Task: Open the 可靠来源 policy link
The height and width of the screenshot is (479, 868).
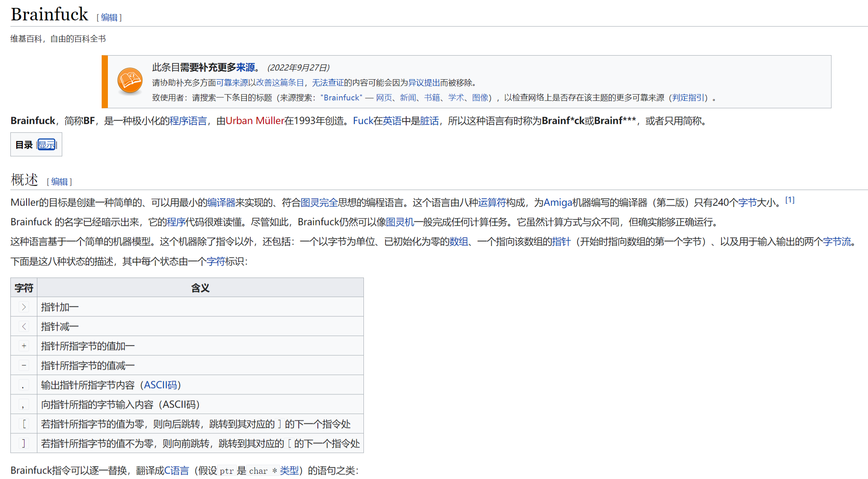Action: 232,83
